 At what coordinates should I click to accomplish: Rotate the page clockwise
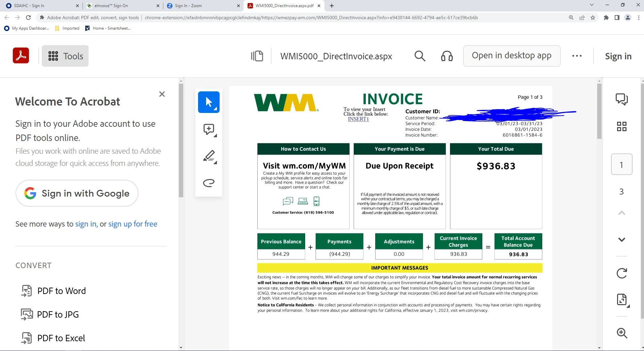[622, 273]
